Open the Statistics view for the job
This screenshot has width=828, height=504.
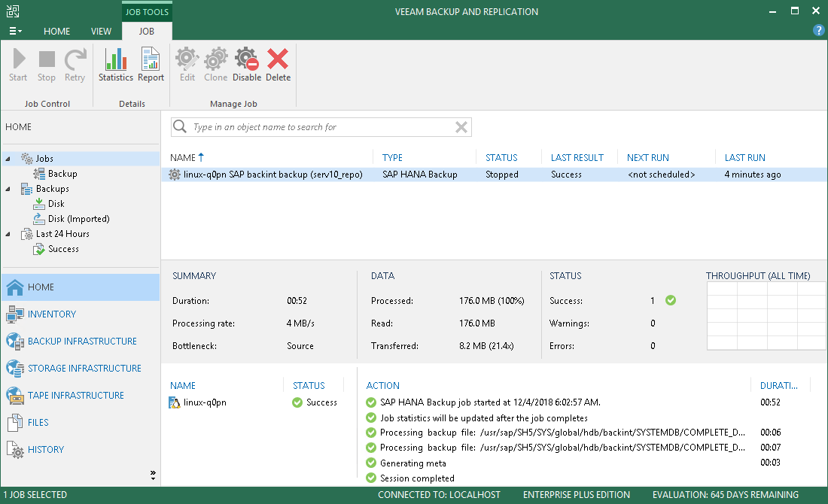tap(115, 64)
